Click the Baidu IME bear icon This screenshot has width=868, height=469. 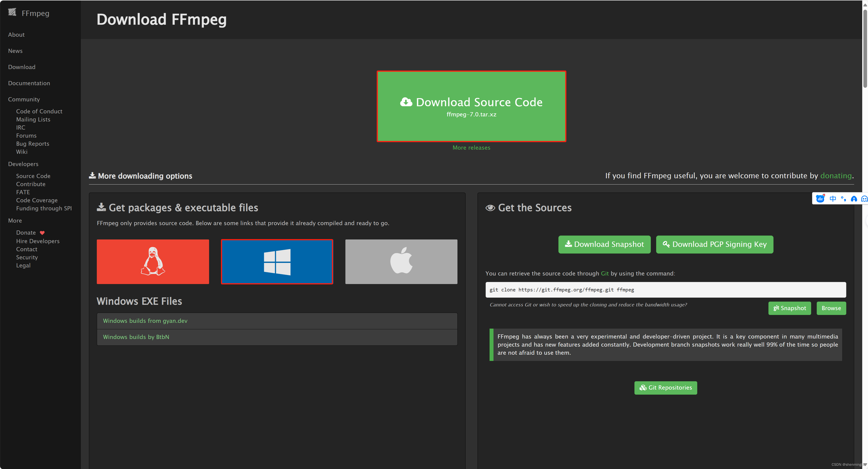coord(820,199)
